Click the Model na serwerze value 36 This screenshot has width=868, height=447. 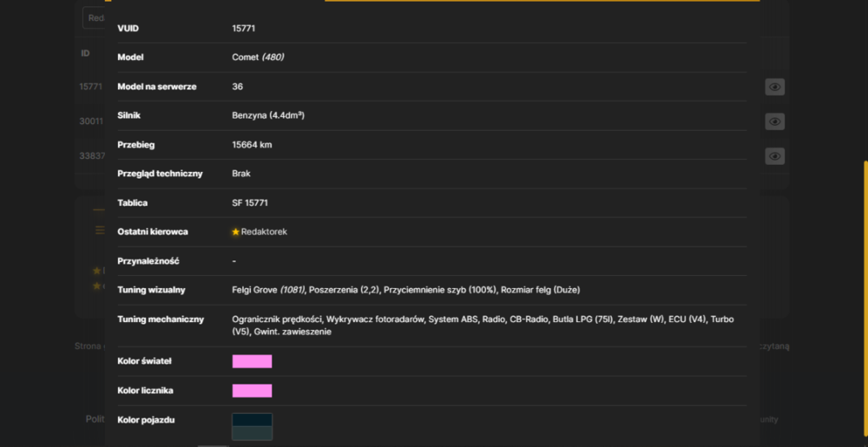click(238, 86)
